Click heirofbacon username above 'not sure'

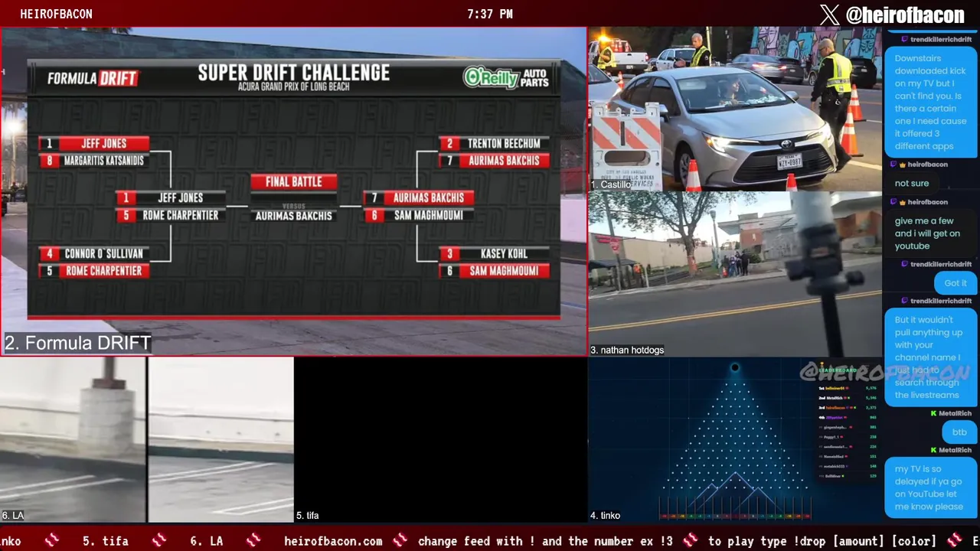pos(928,165)
